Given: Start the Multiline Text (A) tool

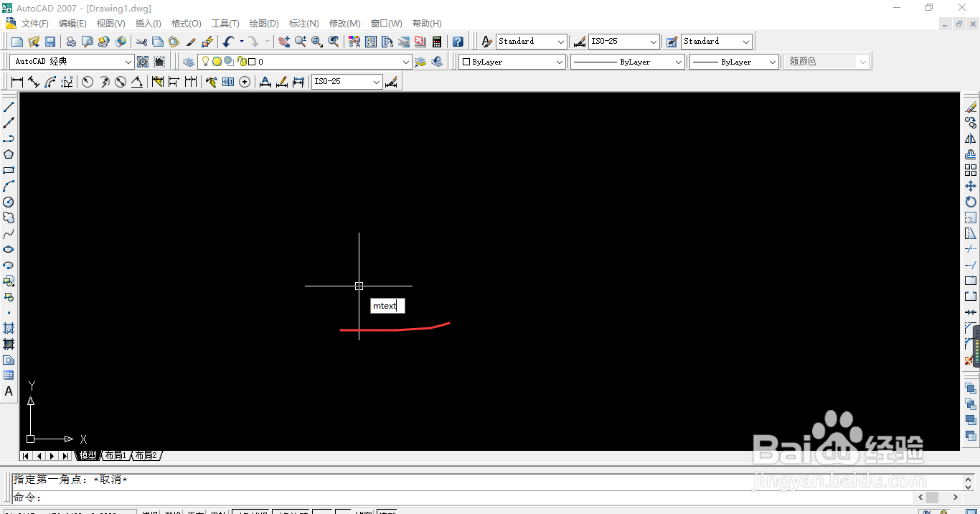Looking at the screenshot, I should tap(9, 391).
